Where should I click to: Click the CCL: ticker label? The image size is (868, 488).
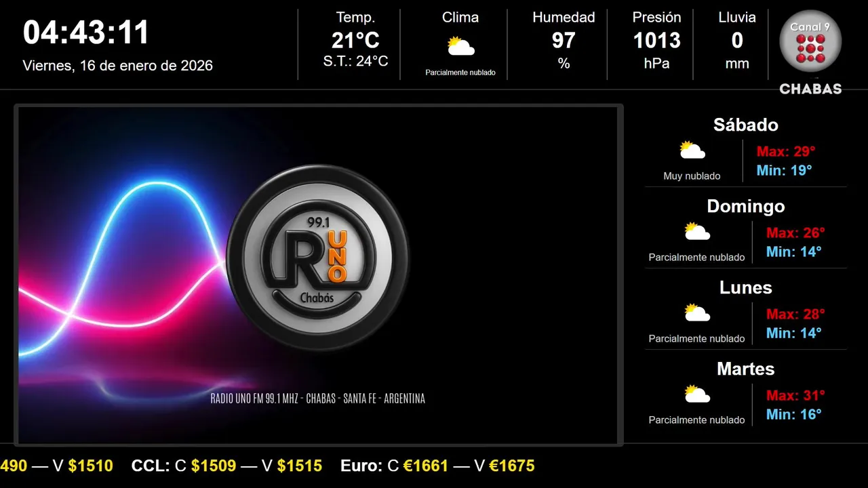[x=151, y=466]
